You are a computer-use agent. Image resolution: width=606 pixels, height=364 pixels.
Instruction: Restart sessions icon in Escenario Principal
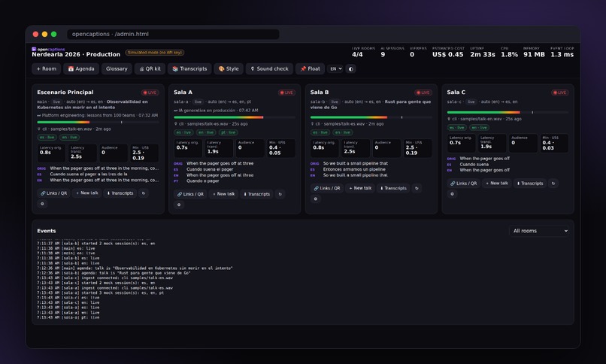144,193
